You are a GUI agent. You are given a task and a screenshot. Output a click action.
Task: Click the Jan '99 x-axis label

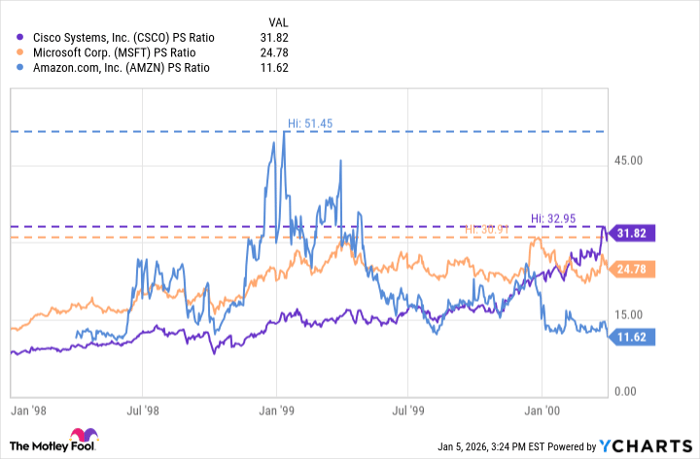click(x=277, y=411)
